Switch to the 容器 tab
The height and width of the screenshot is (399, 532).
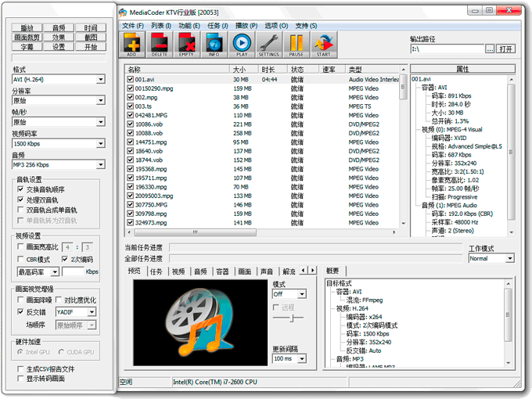(222, 271)
